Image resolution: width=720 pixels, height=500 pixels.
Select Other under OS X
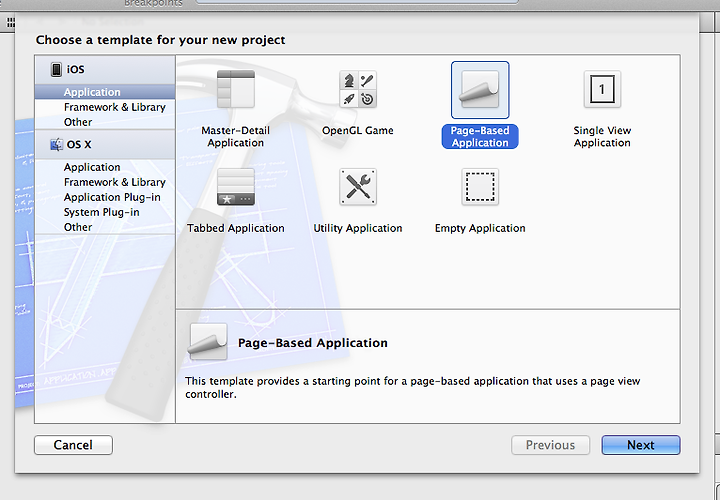(x=105, y=227)
